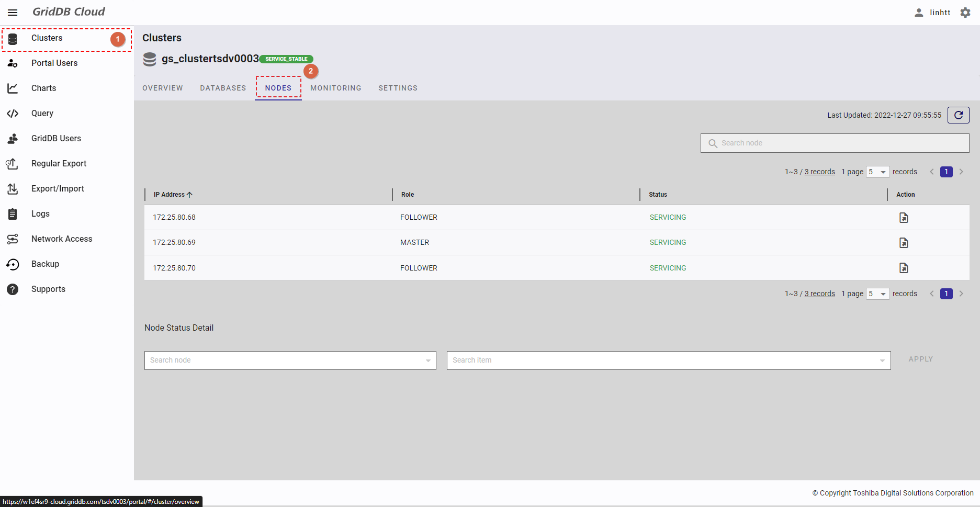
Task: Download log for node 172.25.80.70
Action: (x=904, y=268)
